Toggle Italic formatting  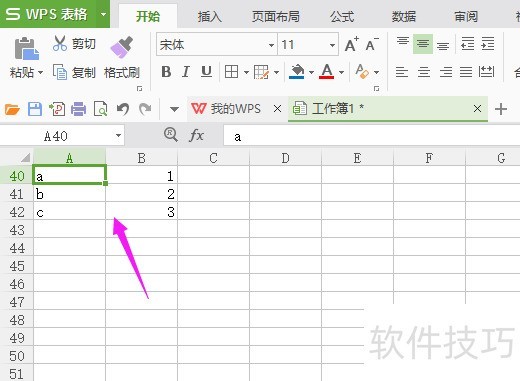click(186, 72)
